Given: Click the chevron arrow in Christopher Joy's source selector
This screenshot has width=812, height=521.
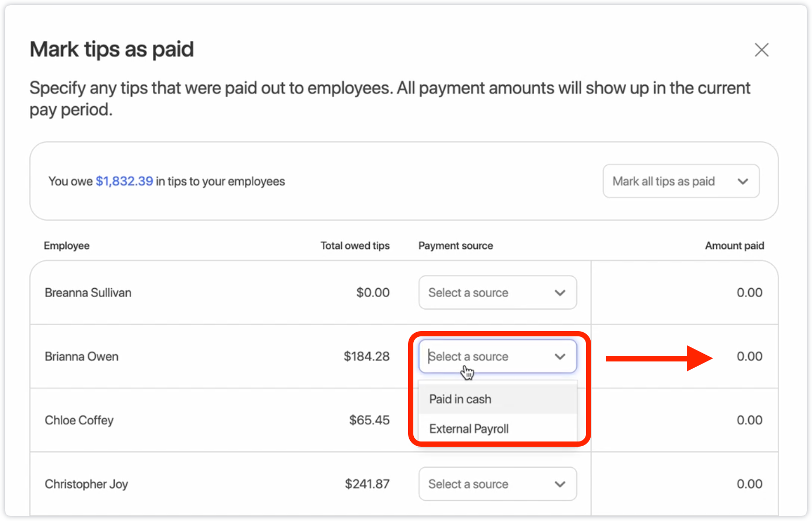Looking at the screenshot, I should (560, 484).
